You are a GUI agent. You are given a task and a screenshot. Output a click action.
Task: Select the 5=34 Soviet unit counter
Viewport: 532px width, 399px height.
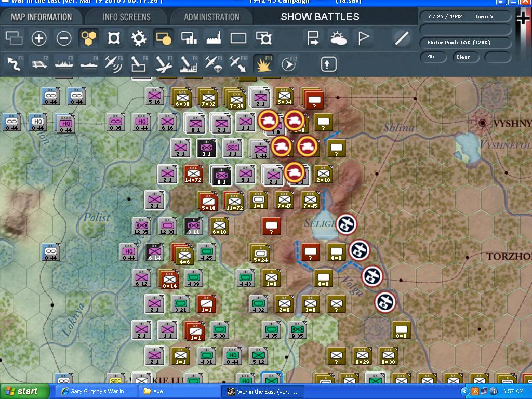(284, 96)
